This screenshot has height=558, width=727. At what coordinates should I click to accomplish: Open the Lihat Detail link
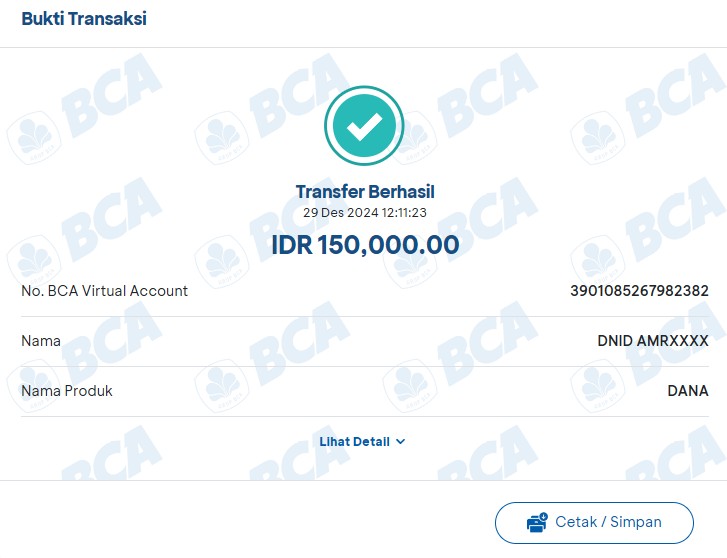coord(354,442)
